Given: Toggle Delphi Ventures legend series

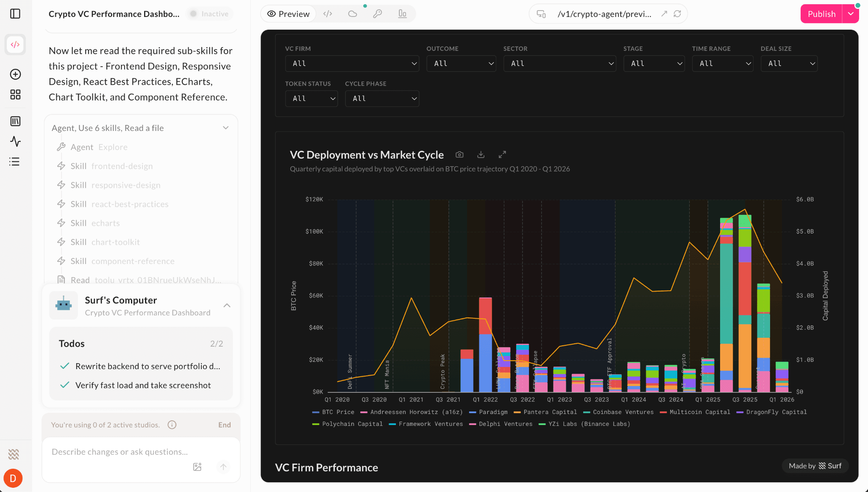Looking at the screenshot, I should pyautogui.click(x=501, y=424).
